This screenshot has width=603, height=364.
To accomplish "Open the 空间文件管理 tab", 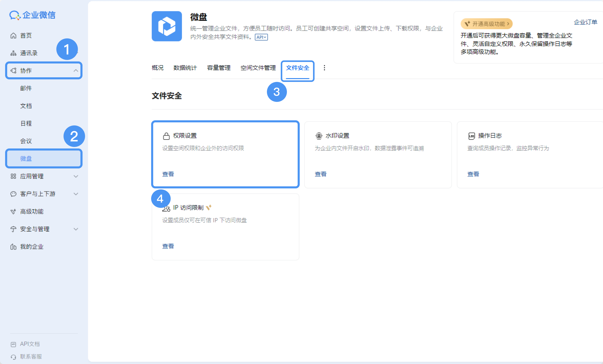I will [258, 68].
